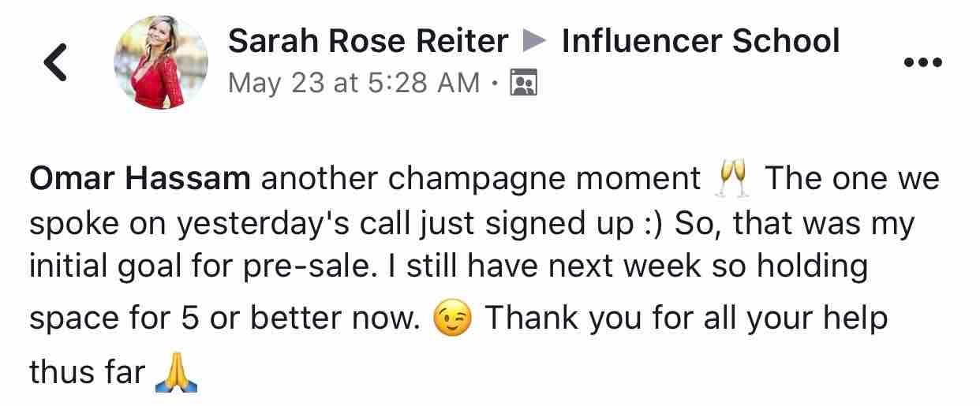Click the triangle arrow before Influencer School
The image size is (980, 406).
point(534,42)
